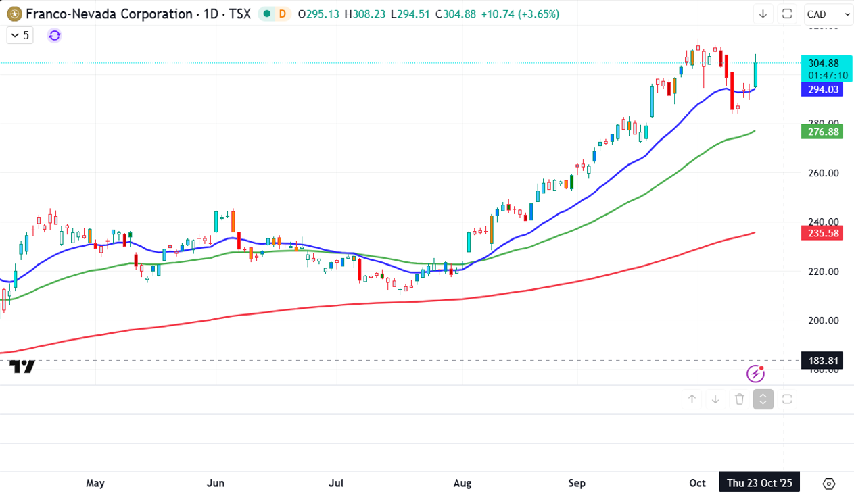Click the 304.88 current price label
This screenshot has height=504, width=854.
point(823,64)
